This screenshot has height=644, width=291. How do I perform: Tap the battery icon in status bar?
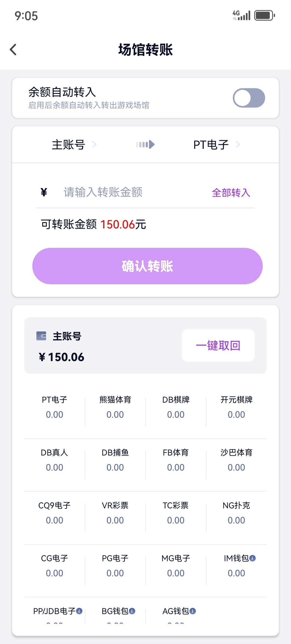click(265, 15)
